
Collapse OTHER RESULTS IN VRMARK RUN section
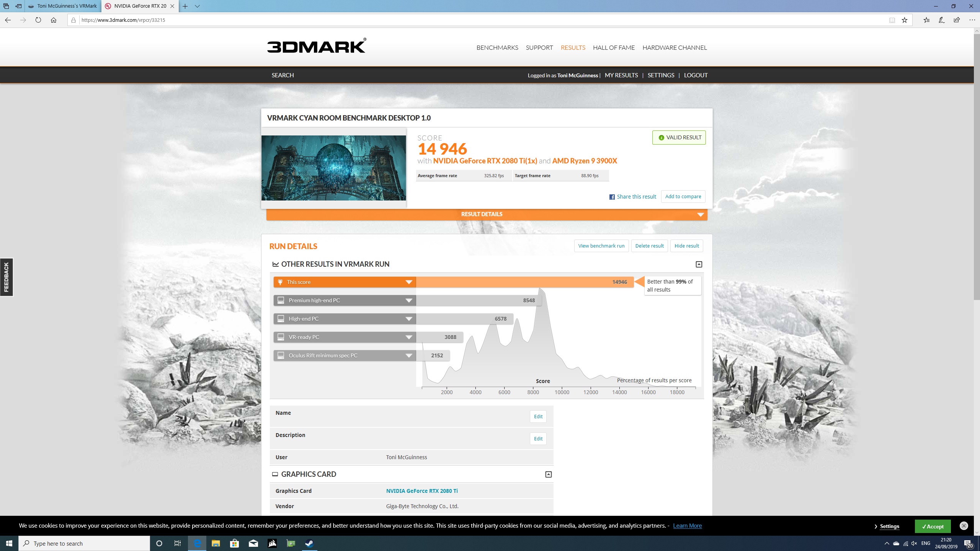click(699, 264)
